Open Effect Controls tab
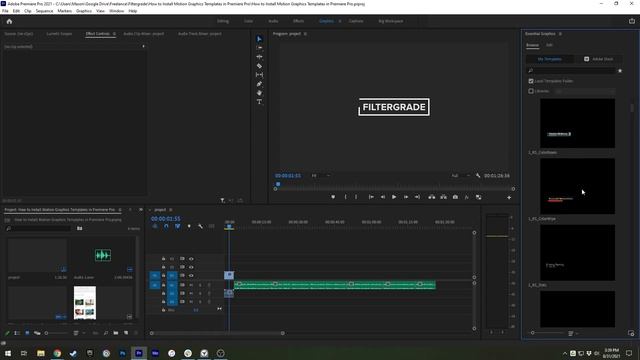 coord(98,34)
